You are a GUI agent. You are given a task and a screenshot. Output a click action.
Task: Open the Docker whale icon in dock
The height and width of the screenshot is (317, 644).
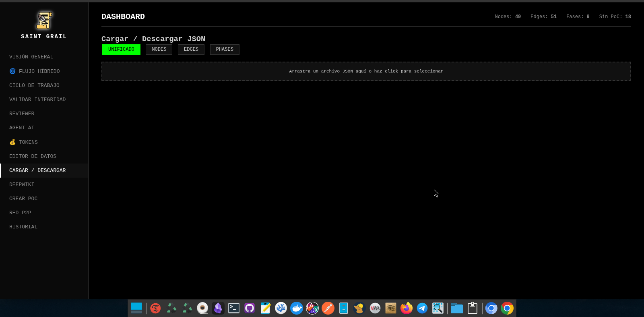point(297,308)
